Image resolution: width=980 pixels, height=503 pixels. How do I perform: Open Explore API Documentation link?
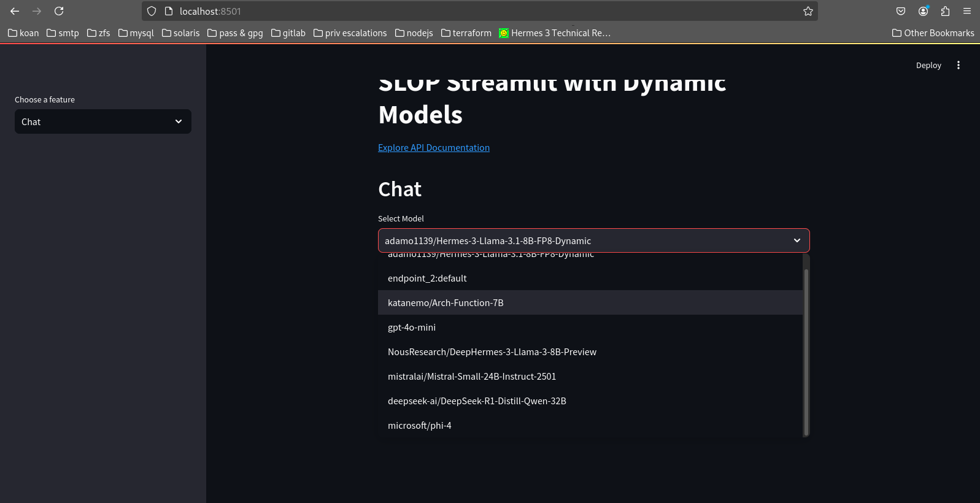(x=433, y=148)
